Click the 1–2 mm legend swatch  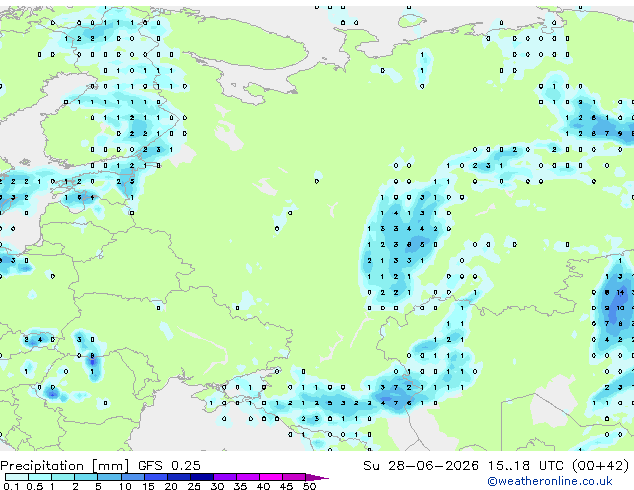63,477
